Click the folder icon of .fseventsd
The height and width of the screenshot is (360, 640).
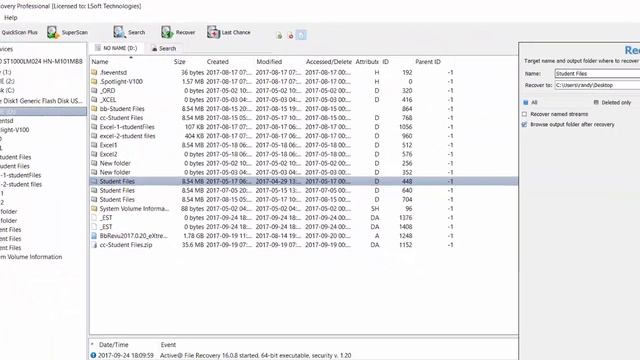pyautogui.click(x=94, y=72)
